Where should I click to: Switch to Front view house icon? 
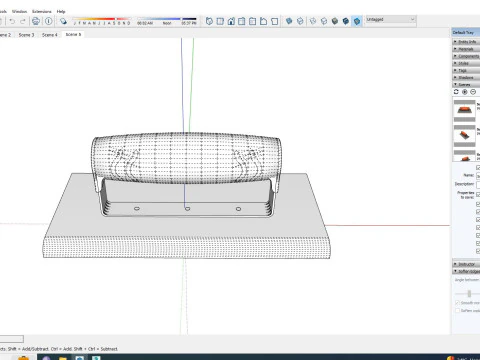pyautogui.click(x=231, y=21)
